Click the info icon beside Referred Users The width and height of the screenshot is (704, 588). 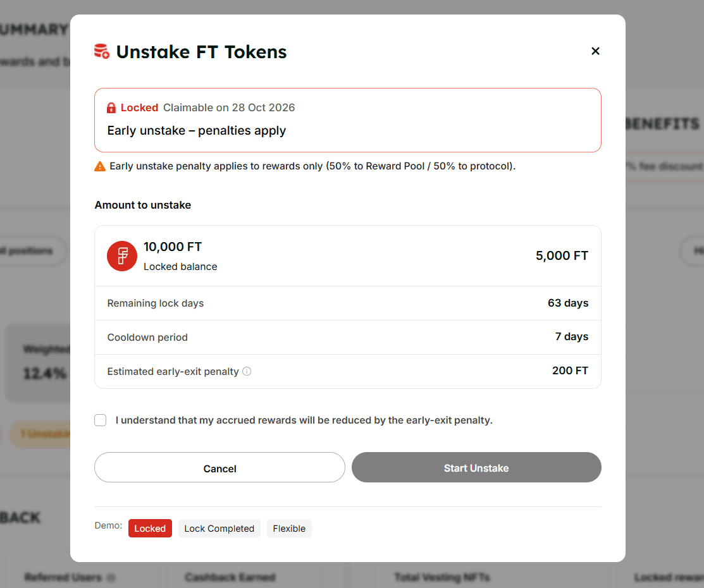pos(112,577)
